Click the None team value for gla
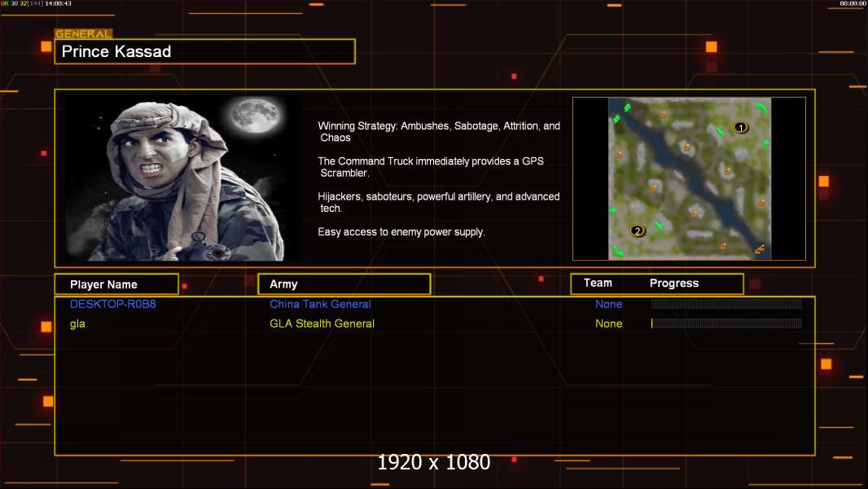The height and width of the screenshot is (489, 868). (x=608, y=324)
